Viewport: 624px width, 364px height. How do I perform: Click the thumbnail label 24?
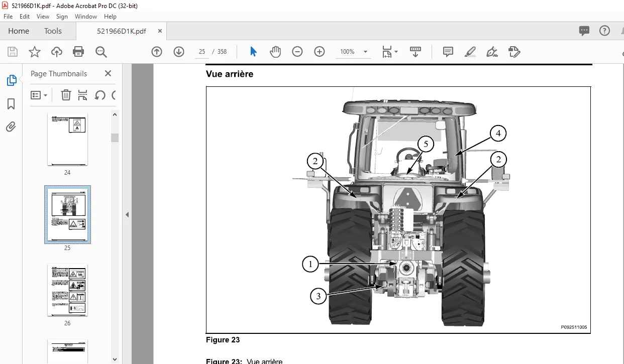67,173
